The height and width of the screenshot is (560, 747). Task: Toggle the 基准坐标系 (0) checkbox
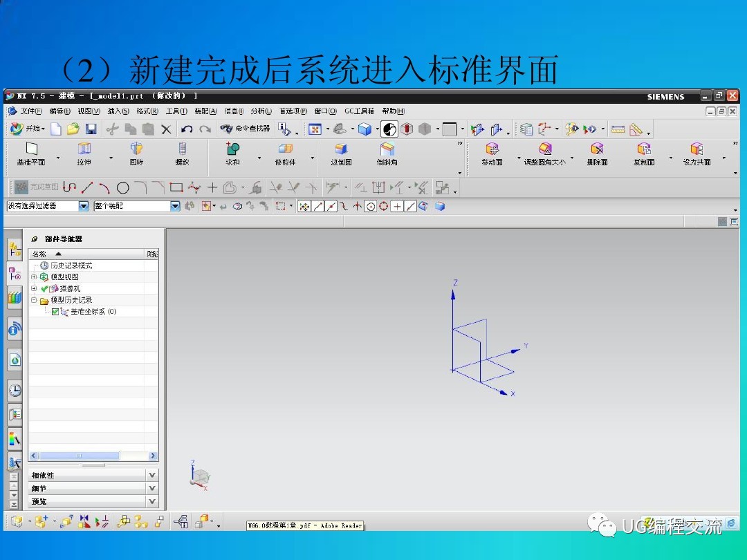53,311
